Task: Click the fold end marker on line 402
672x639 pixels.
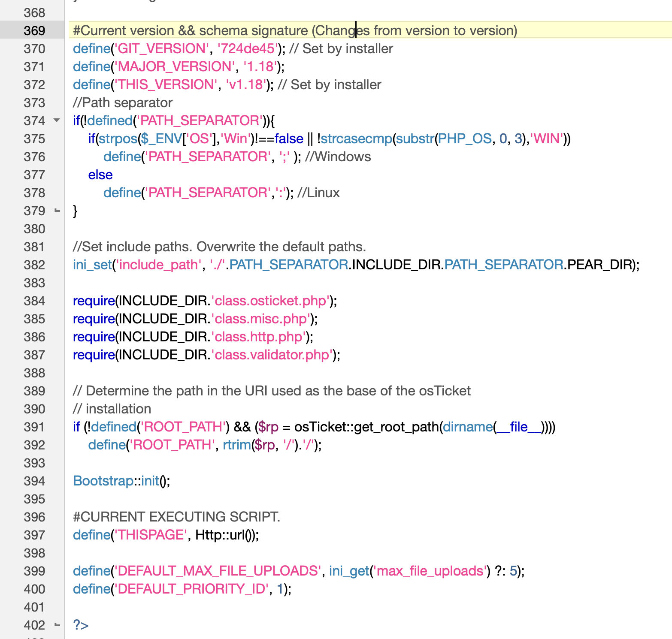Action: click(x=57, y=625)
